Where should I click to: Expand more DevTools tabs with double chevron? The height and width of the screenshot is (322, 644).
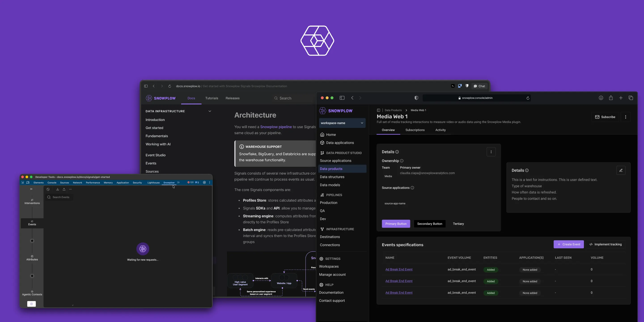click(x=178, y=182)
